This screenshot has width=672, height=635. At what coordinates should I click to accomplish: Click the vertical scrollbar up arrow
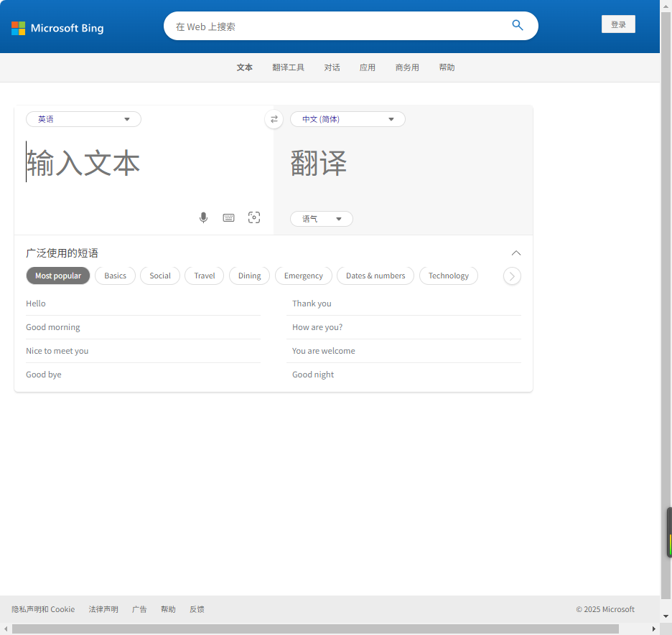666,6
